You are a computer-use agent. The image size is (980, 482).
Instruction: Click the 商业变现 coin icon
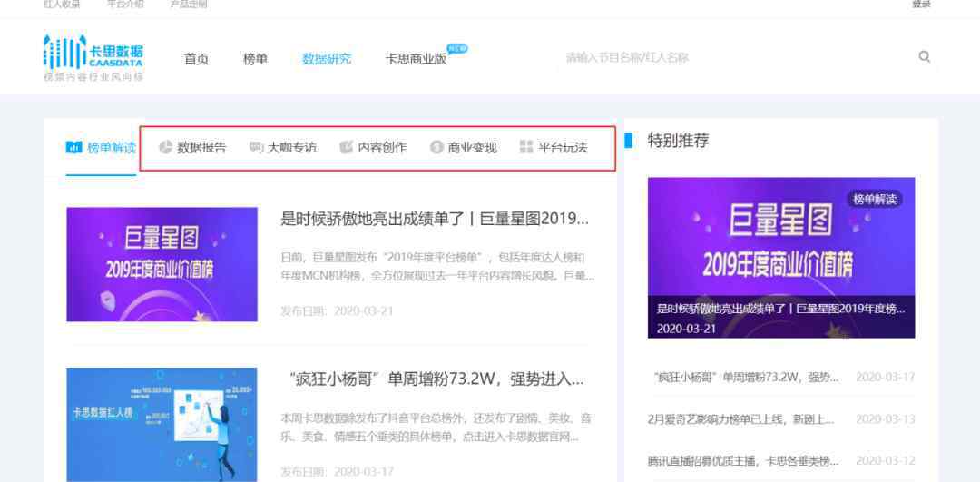[436, 148]
